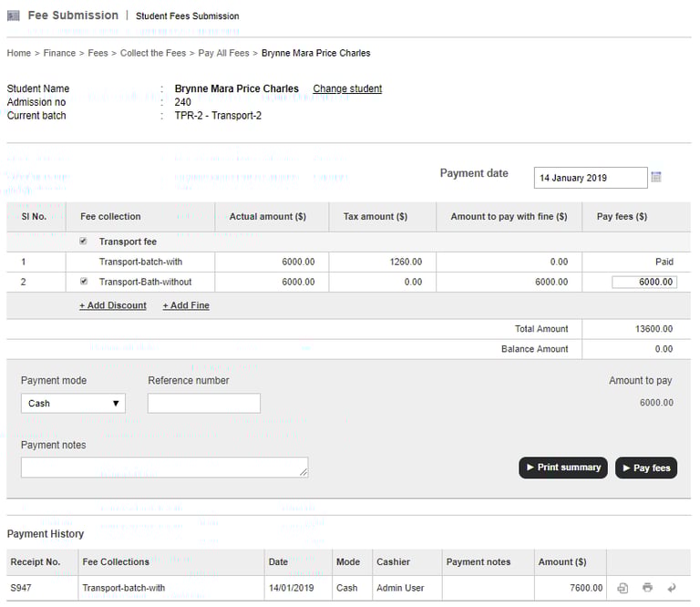Screen dimensions: 700x607
Task: Click the Change student link
Action: pyautogui.click(x=347, y=88)
